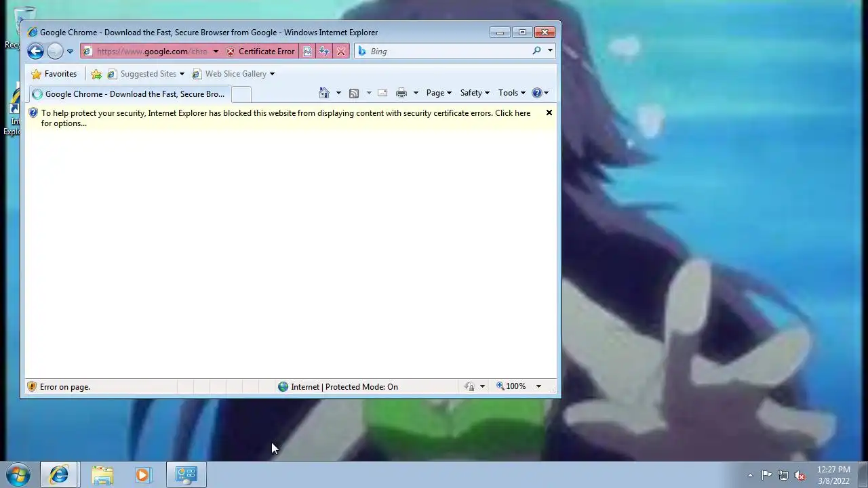Open the Help menu icon
The height and width of the screenshot is (488, 868).
coord(540,93)
